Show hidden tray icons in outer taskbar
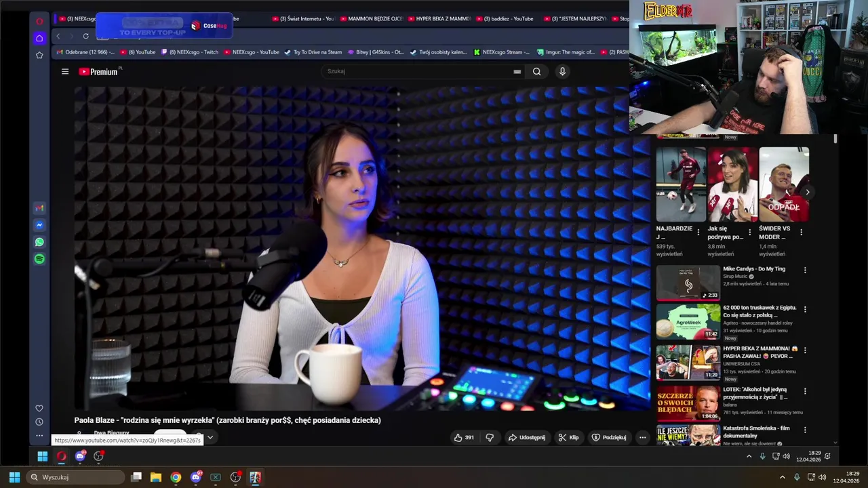868x488 pixels. point(783,477)
